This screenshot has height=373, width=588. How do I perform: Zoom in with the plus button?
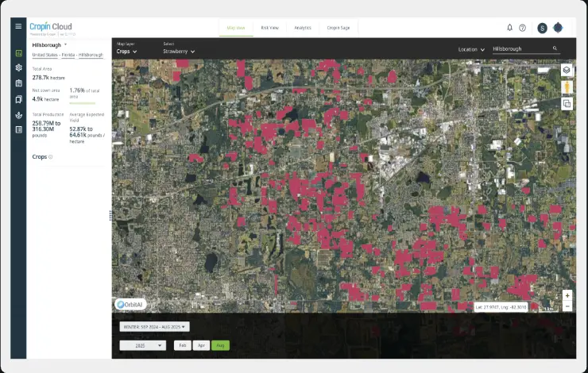tap(567, 295)
